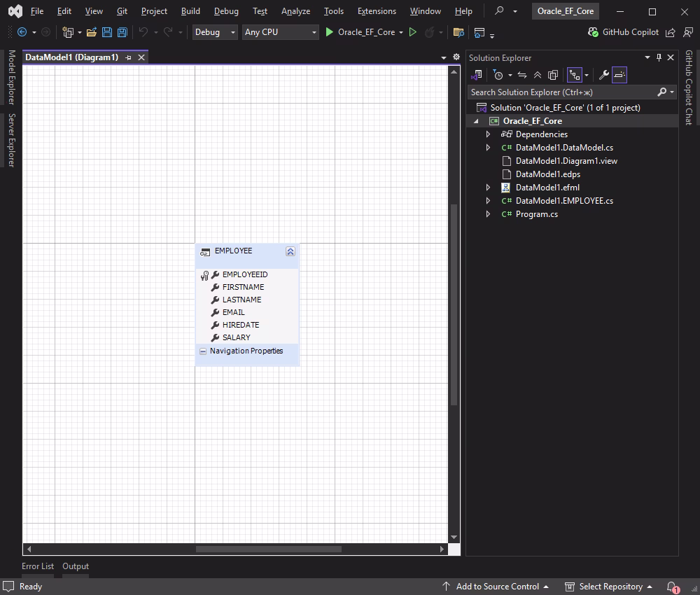
Task: Select the Save All toolbar icon
Action: click(x=122, y=32)
